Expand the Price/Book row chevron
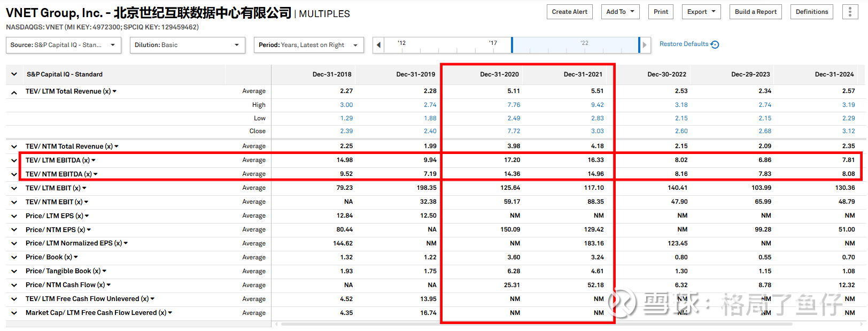Image resolution: width=868 pixels, height=331 pixels. 14,258
